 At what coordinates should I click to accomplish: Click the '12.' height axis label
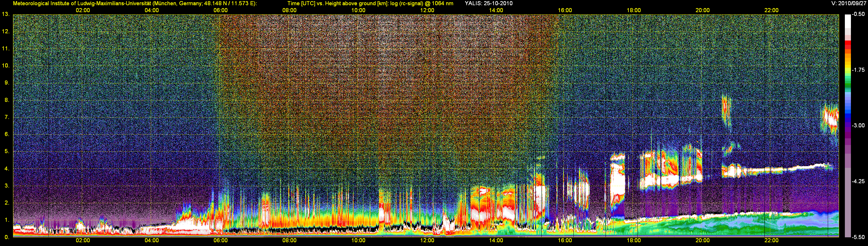click(5, 31)
